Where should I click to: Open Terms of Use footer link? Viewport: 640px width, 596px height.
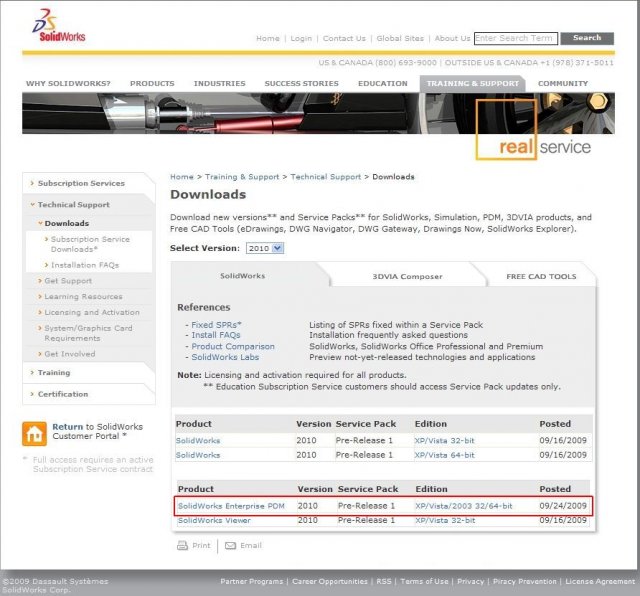(x=424, y=581)
